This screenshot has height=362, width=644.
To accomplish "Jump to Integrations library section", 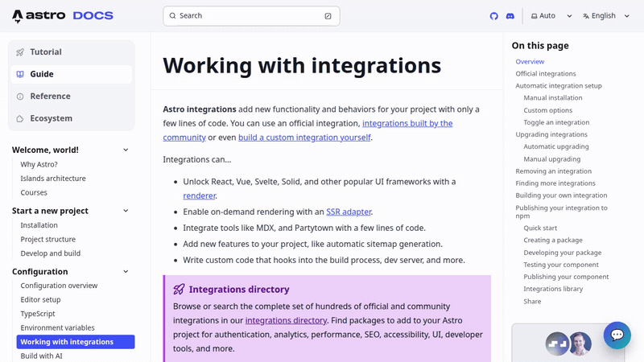I will tap(553, 289).
